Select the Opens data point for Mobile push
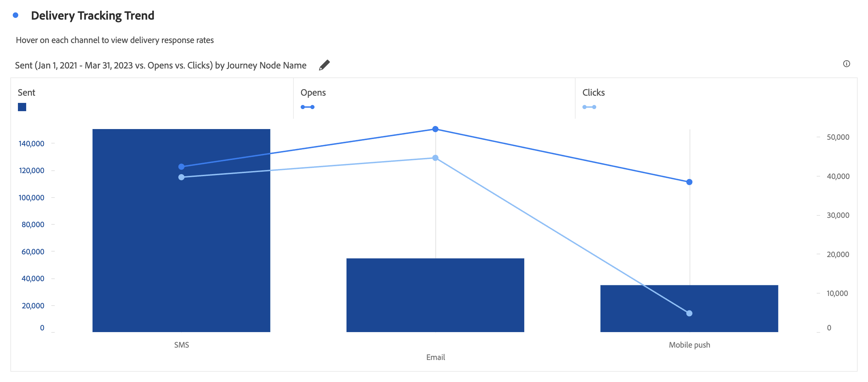This screenshot has height=382, width=868. pyautogui.click(x=689, y=182)
